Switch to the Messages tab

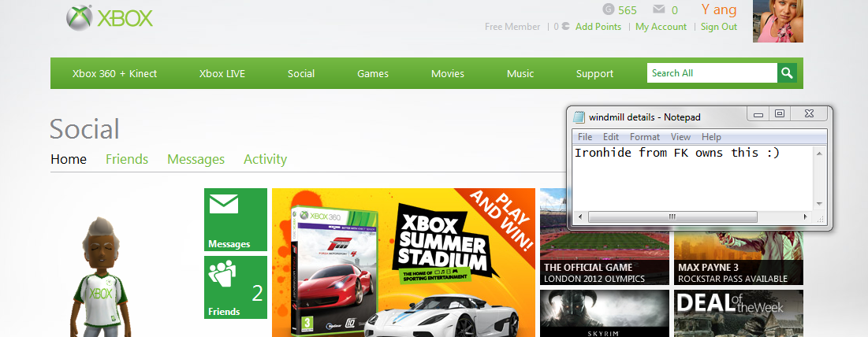click(196, 160)
